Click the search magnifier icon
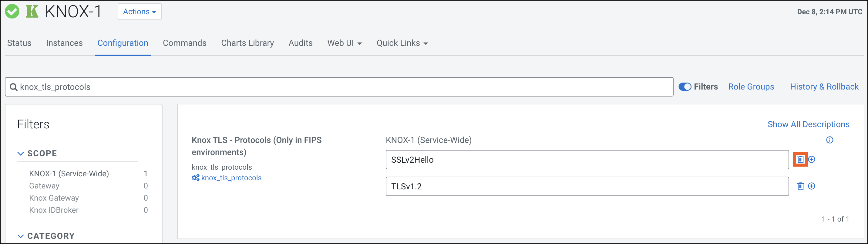This screenshot has height=244, width=868. click(14, 87)
